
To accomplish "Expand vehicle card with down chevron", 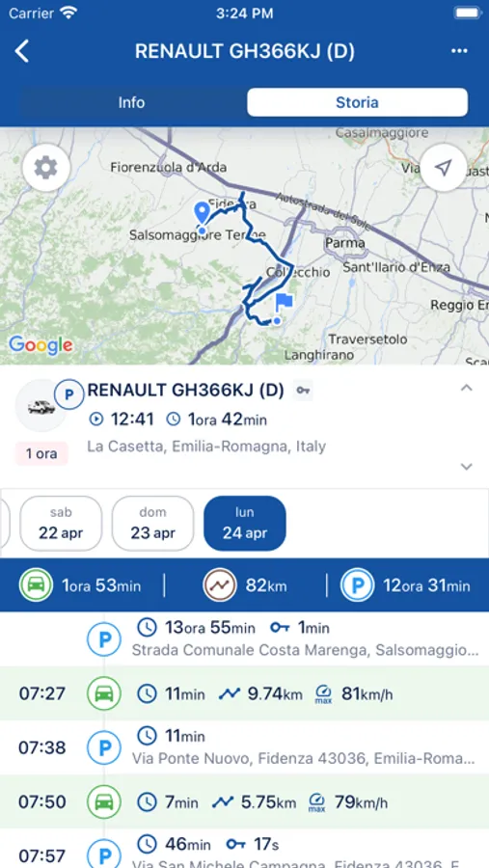I will click(x=467, y=467).
